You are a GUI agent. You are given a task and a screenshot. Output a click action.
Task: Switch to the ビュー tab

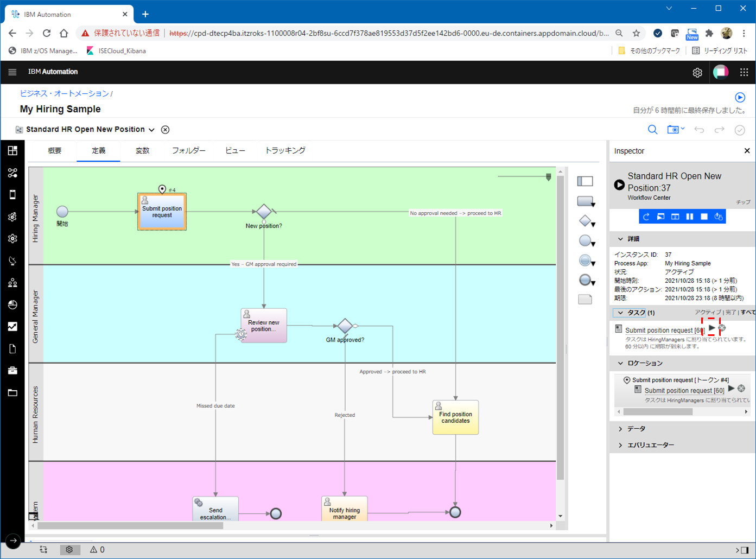pos(235,150)
